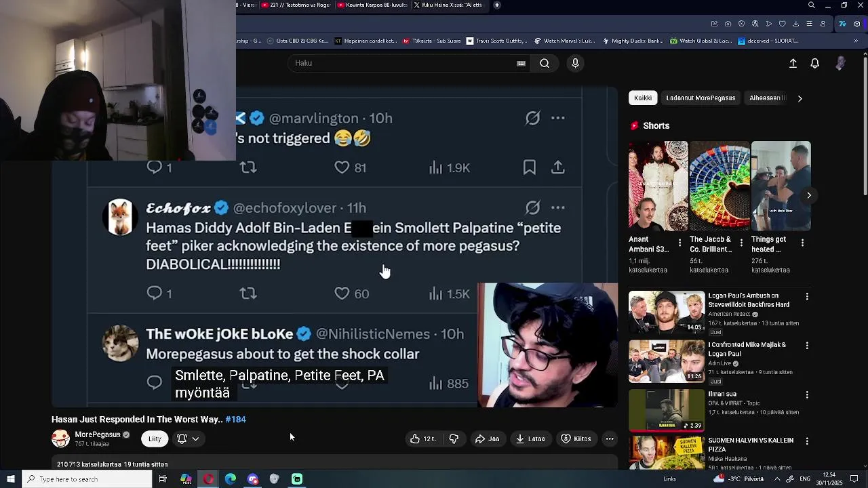Open the #184 hashtag link in title
This screenshot has height=488, width=868.
click(x=235, y=420)
